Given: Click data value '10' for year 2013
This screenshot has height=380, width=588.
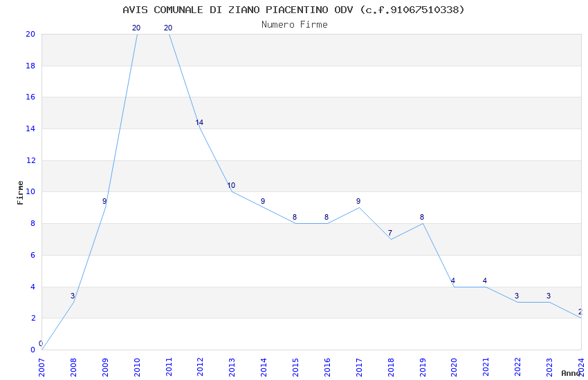Looking at the screenshot, I should 231,185.
